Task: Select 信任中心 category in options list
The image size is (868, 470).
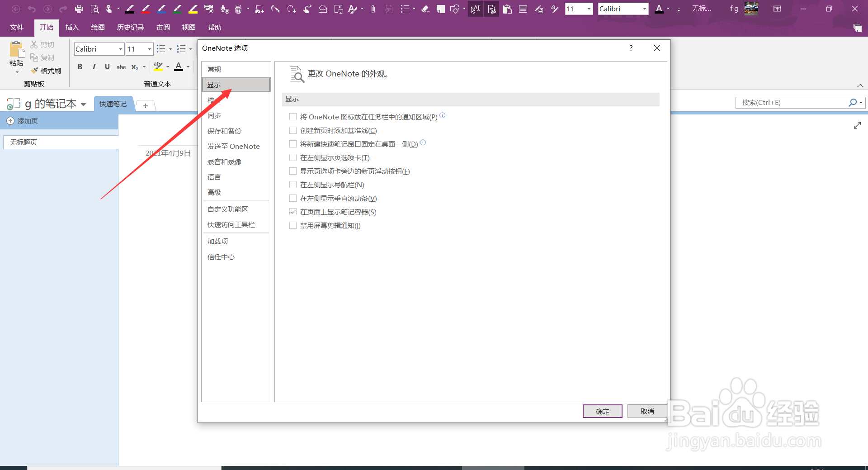Action: pos(236,256)
